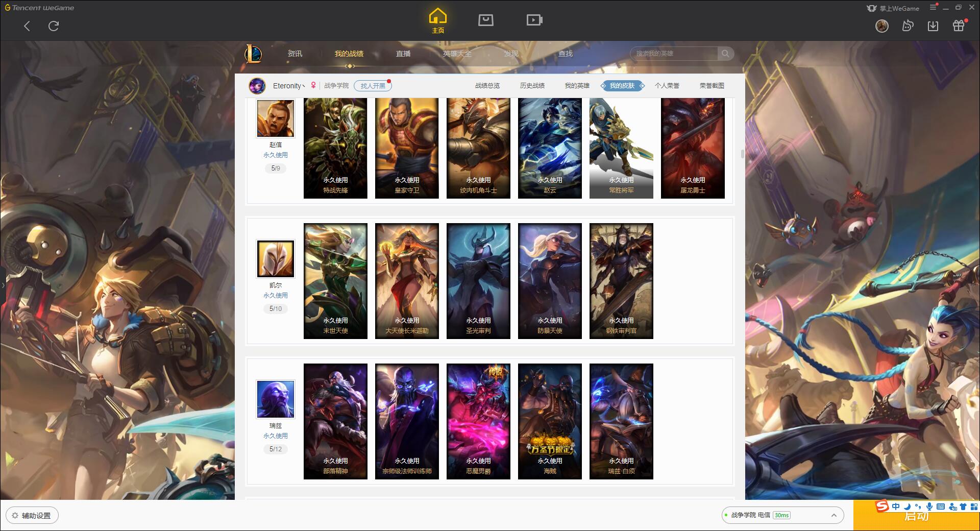Open the 皇家守卫 skin card
The height and width of the screenshot is (531, 980).
(407, 148)
